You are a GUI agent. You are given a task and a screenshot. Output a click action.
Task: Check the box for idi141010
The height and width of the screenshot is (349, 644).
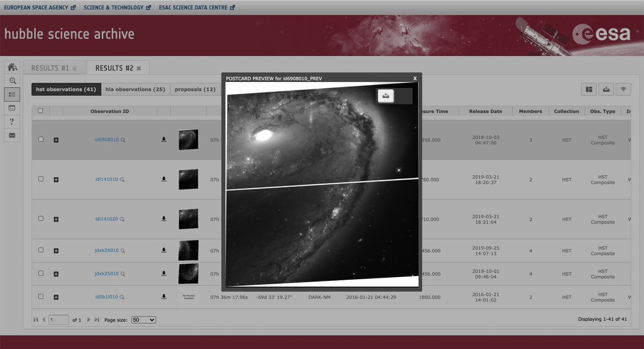pos(41,179)
